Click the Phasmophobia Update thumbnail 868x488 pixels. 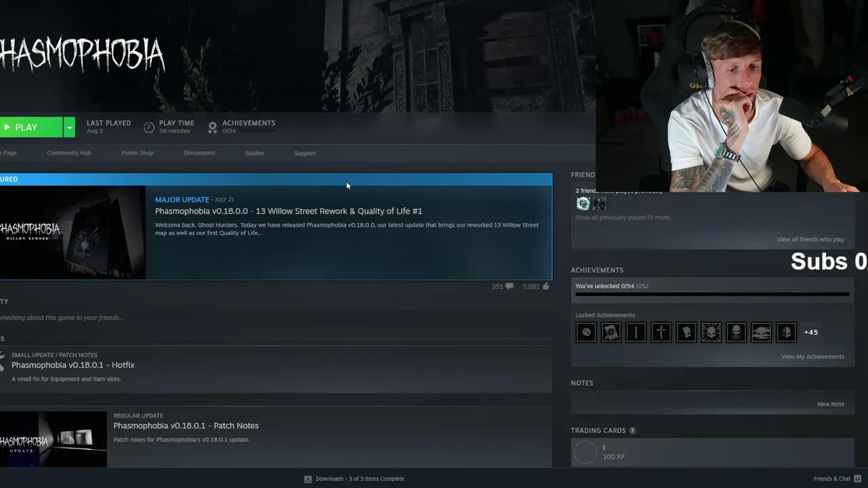tap(53, 439)
